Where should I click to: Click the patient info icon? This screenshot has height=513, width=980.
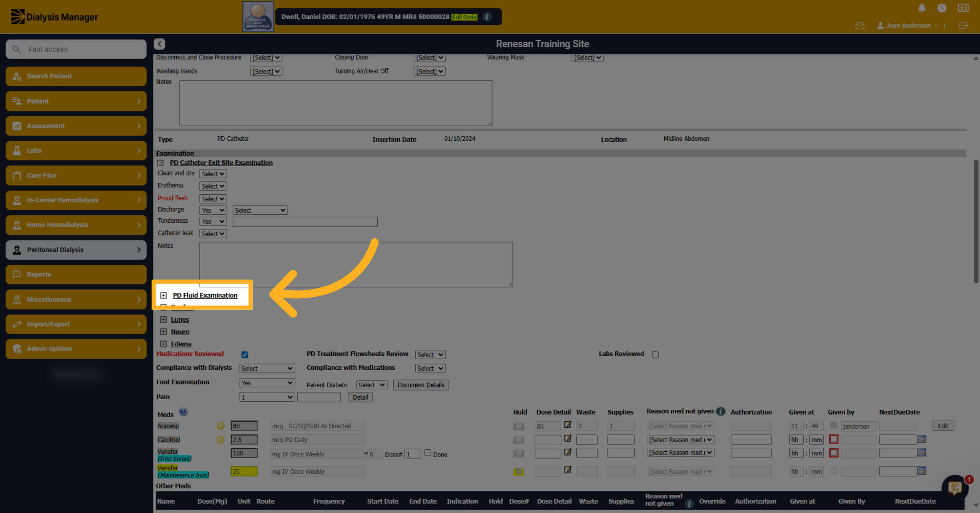pos(487,17)
